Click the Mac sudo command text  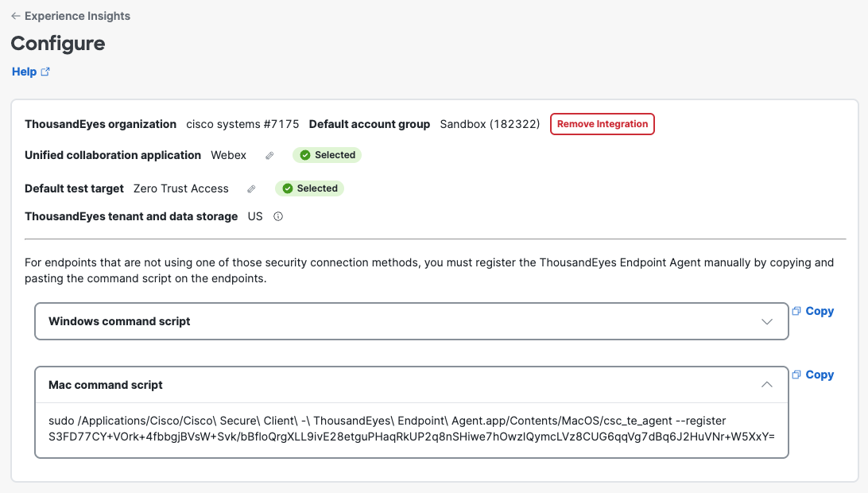point(387,421)
